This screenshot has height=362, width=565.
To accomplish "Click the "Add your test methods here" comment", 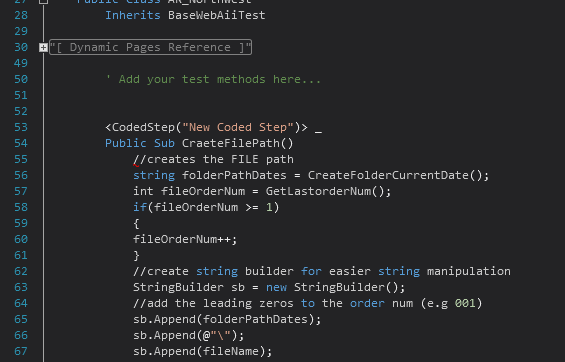I will click(x=213, y=79).
